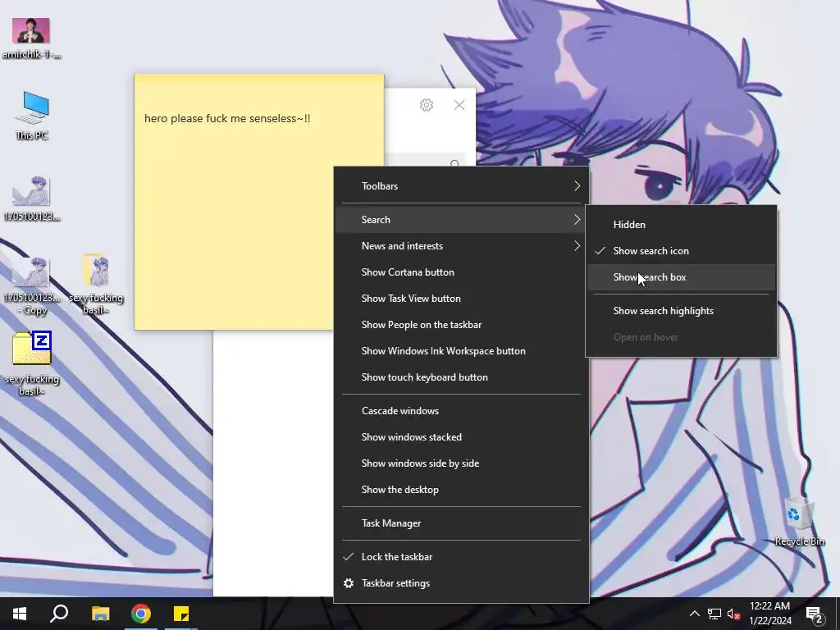The image size is (840, 630).
Task: Open Task Manager from context menu
Action: (x=461, y=523)
